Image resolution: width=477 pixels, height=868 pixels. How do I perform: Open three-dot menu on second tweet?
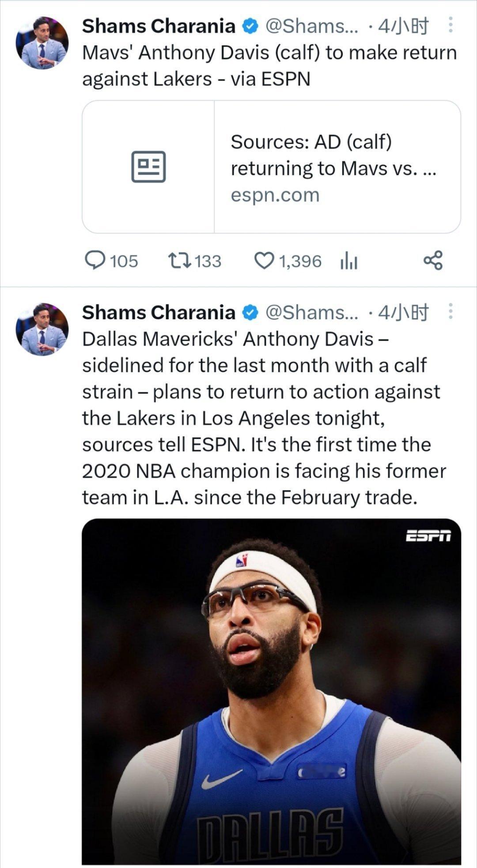[x=450, y=312]
